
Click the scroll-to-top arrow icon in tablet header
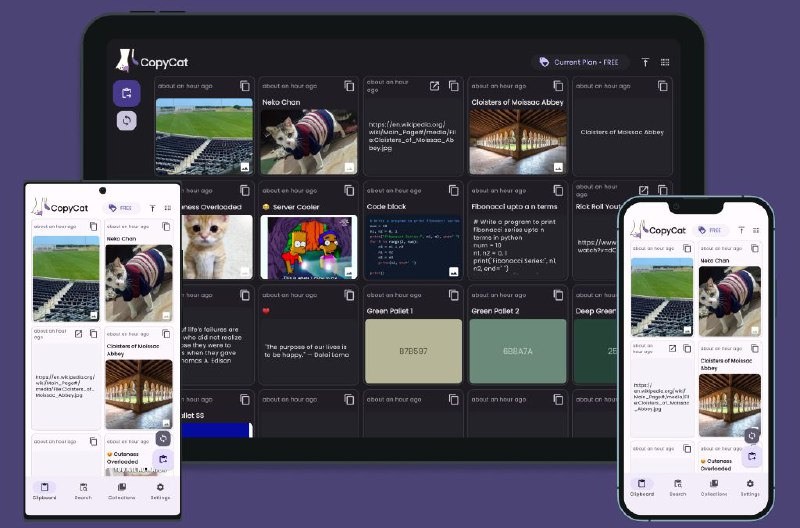[645, 62]
